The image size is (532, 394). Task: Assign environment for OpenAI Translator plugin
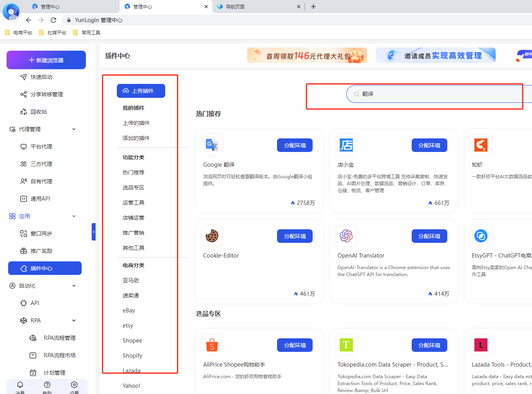(x=429, y=236)
